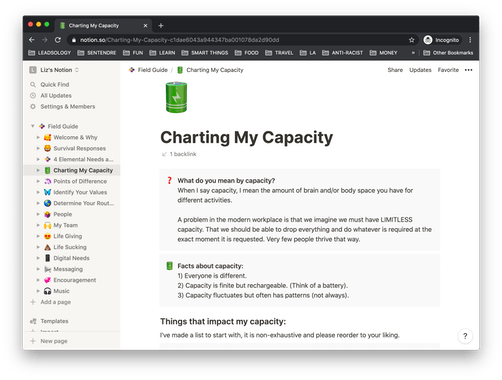
Task: Click the 'What do you mean by capacity?' text
Action: 226,181
